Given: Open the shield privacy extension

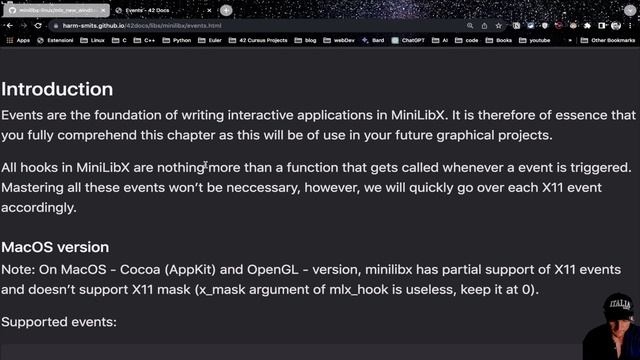Looking at the screenshot, I should (545, 26).
